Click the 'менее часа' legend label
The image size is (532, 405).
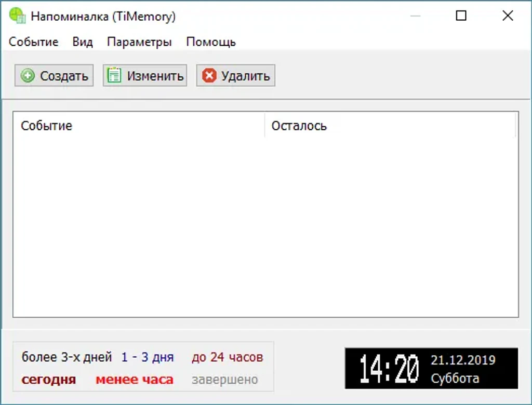(x=135, y=379)
